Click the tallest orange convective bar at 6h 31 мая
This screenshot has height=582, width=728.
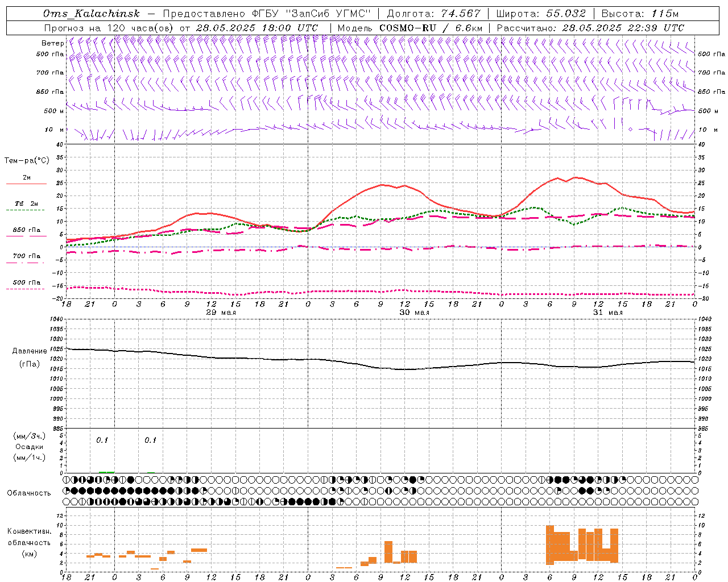550,544
